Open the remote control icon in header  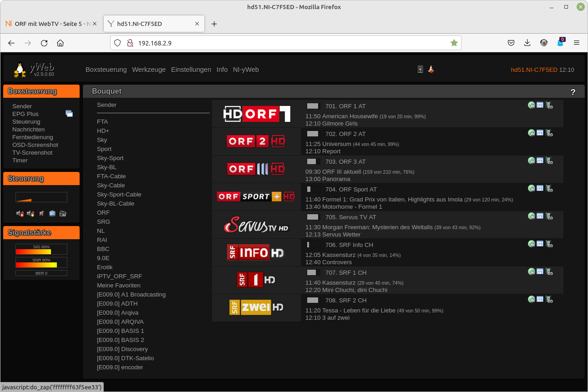click(x=420, y=70)
